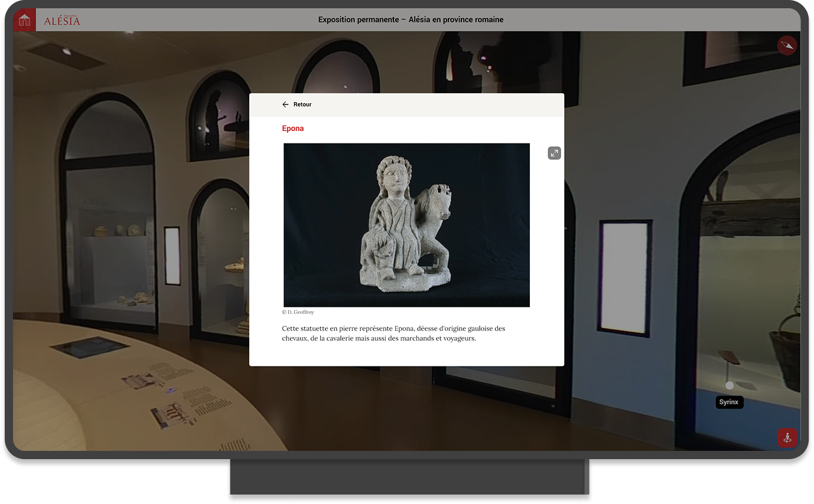Screen dimensions: 814x504
Task: Click the Epona description paragraph
Action: (x=393, y=333)
